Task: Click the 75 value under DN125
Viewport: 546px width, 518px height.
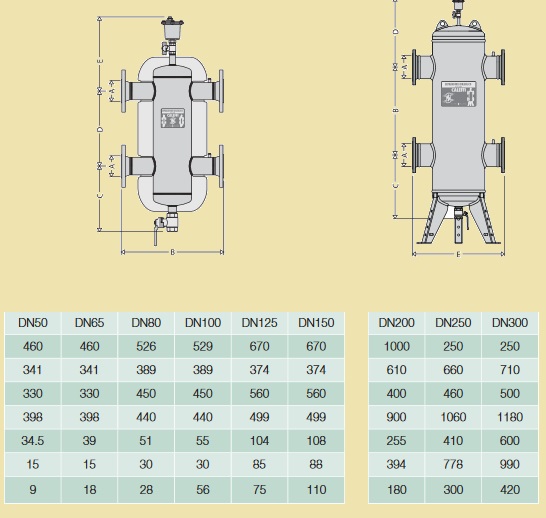Action: click(259, 490)
